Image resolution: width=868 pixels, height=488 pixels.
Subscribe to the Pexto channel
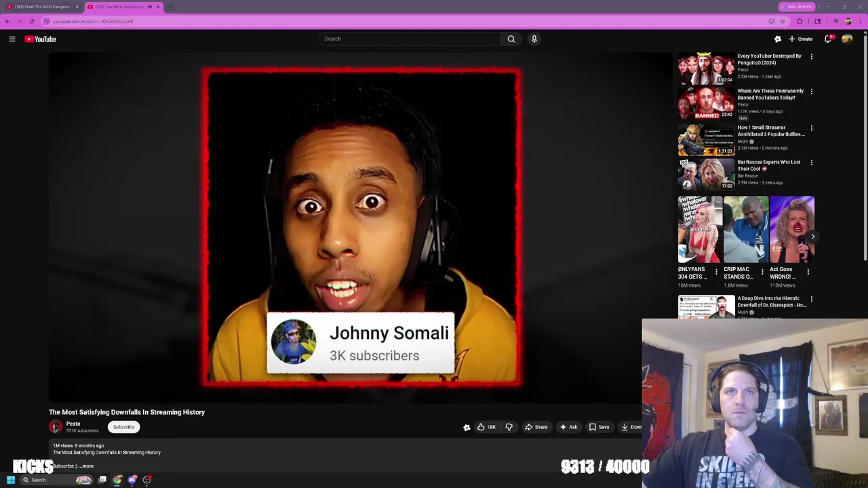[x=123, y=427]
